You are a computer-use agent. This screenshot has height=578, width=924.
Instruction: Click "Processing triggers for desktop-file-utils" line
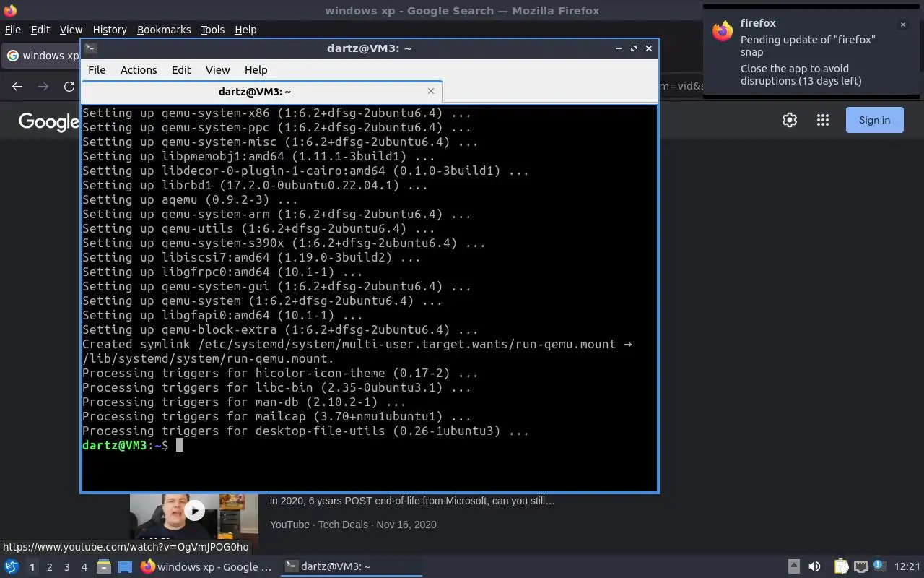point(305,431)
